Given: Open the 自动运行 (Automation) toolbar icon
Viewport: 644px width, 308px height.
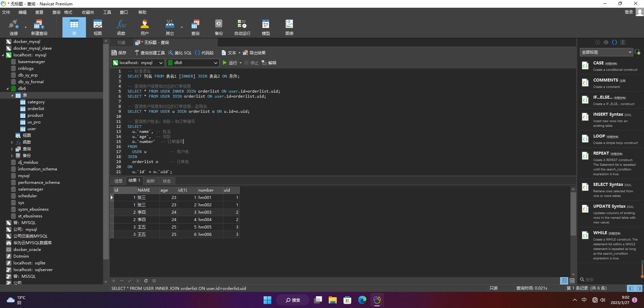Looking at the screenshot, I should 242,27.
